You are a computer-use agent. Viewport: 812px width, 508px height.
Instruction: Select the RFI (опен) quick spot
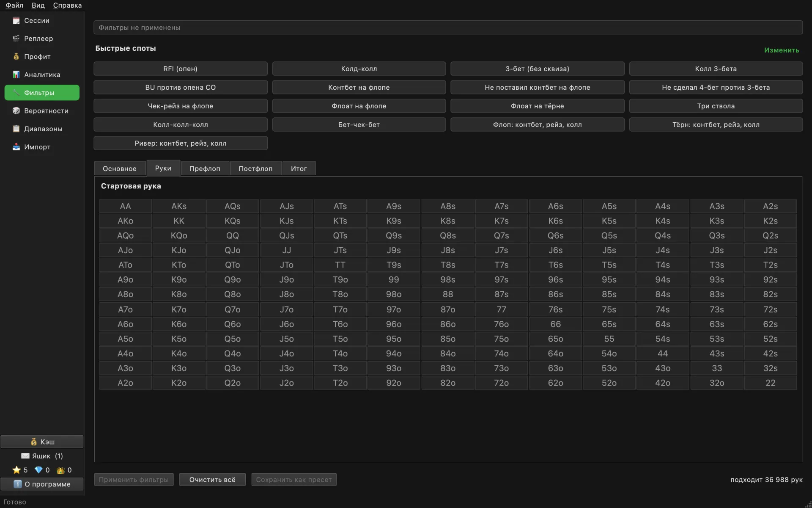(181, 69)
